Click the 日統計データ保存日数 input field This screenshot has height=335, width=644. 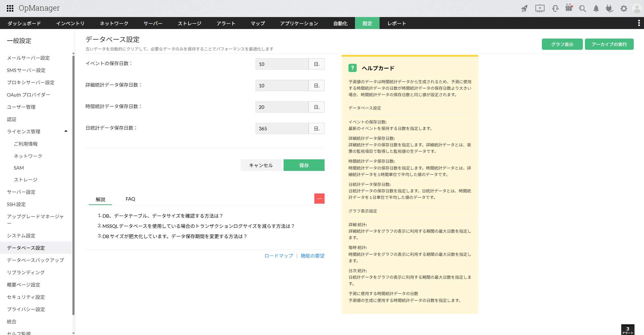pyautogui.click(x=282, y=129)
